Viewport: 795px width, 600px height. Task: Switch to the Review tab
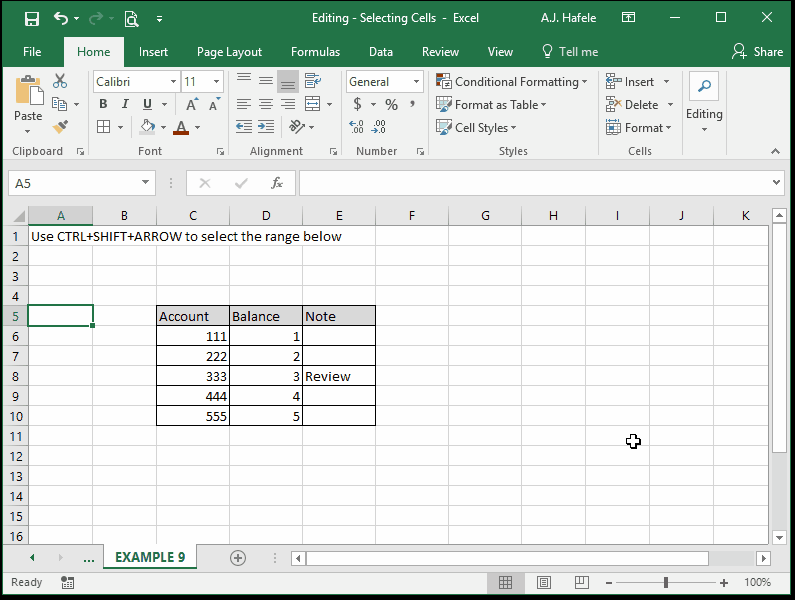(x=440, y=52)
